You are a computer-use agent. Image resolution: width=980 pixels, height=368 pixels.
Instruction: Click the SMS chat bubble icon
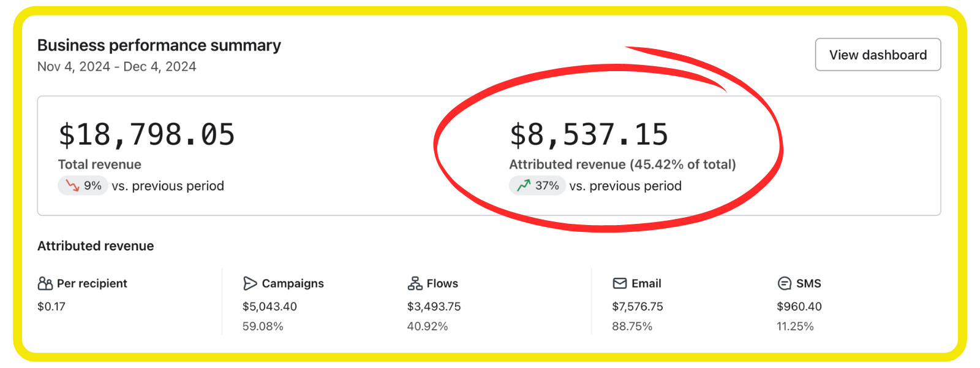point(784,283)
